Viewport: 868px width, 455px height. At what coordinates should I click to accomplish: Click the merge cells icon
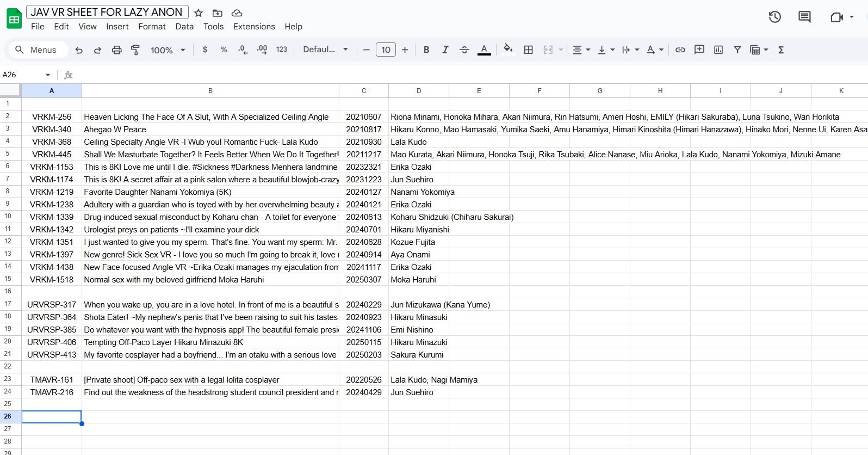point(548,50)
